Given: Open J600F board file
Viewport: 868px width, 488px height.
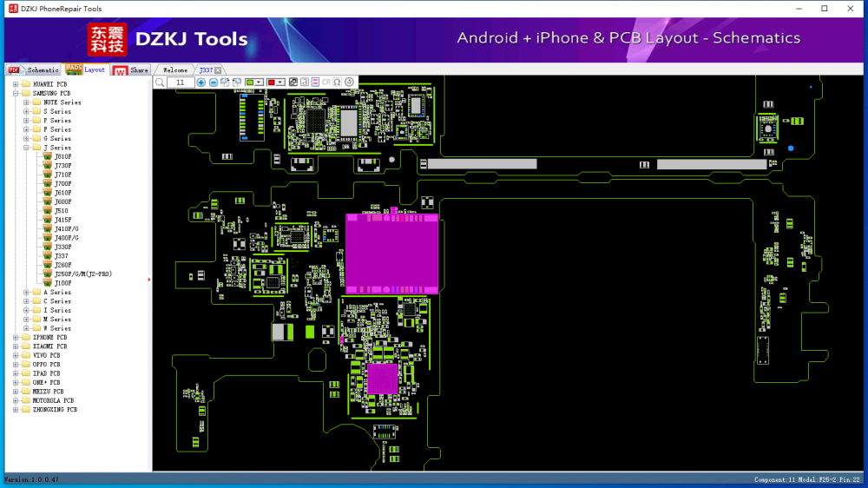Looking at the screenshot, I should [62, 201].
